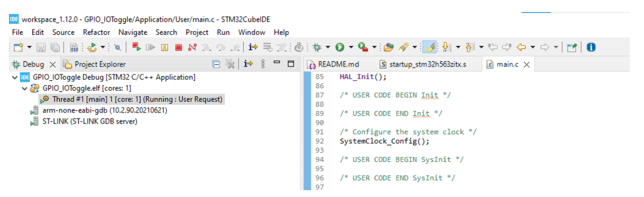Screen dimensions: 644x197
Task: Click the blue Information Center icon
Action: click(x=591, y=48)
